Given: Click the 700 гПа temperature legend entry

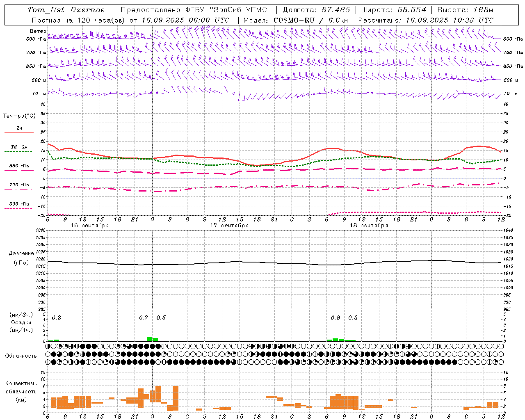Looking at the screenshot, I should 19,185.
